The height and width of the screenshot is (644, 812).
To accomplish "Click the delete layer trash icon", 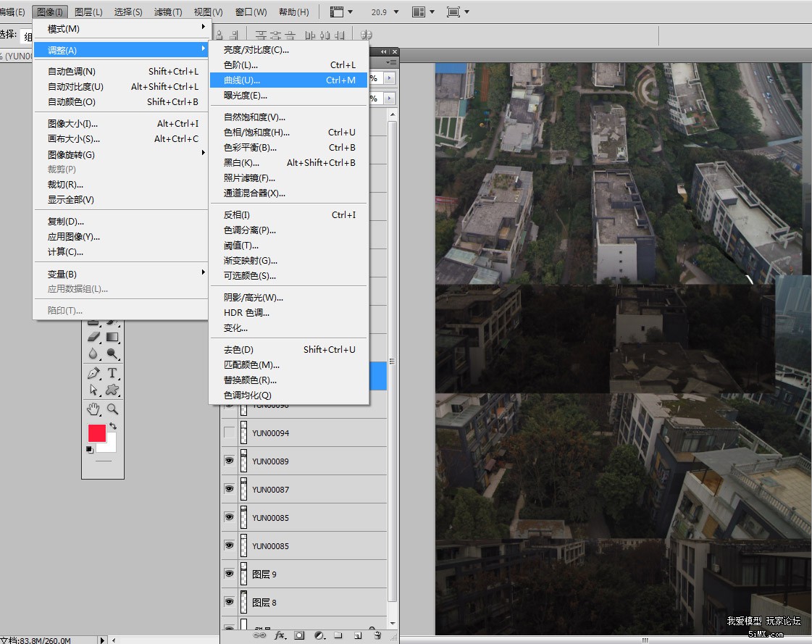I will pyautogui.click(x=377, y=635).
